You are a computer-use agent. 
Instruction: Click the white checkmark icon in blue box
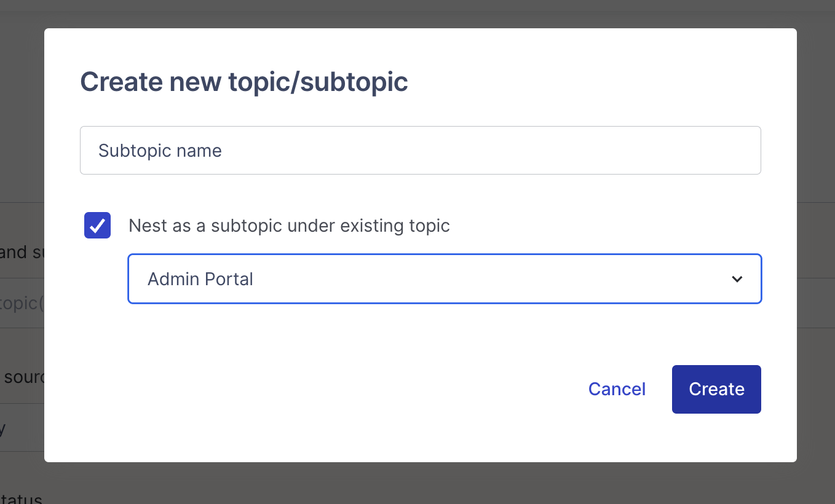[97, 226]
